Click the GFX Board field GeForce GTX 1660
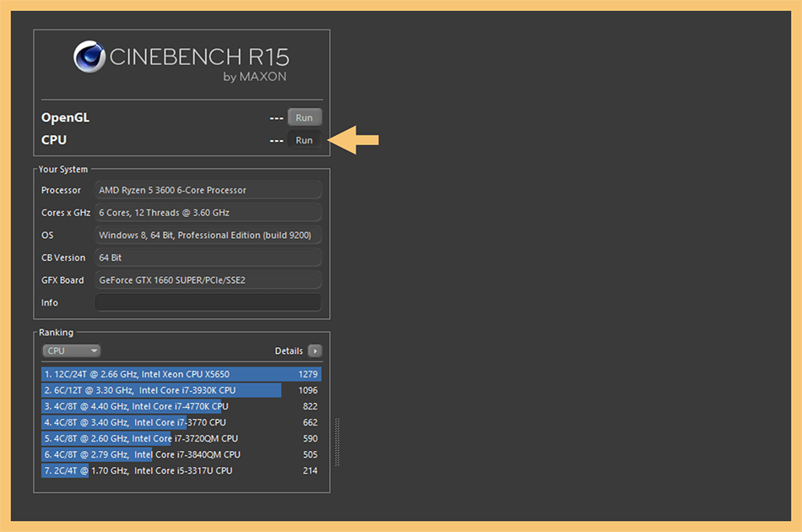Screen dimensions: 802x532 pos(209,280)
